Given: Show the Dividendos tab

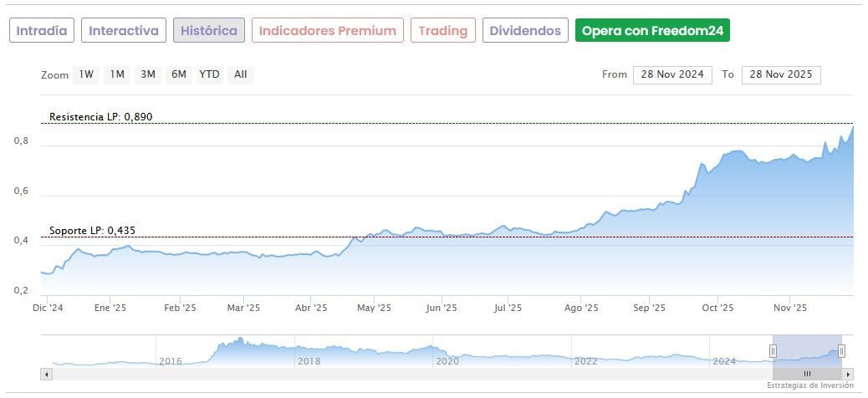Looking at the screenshot, I should (x=525, y=31).
